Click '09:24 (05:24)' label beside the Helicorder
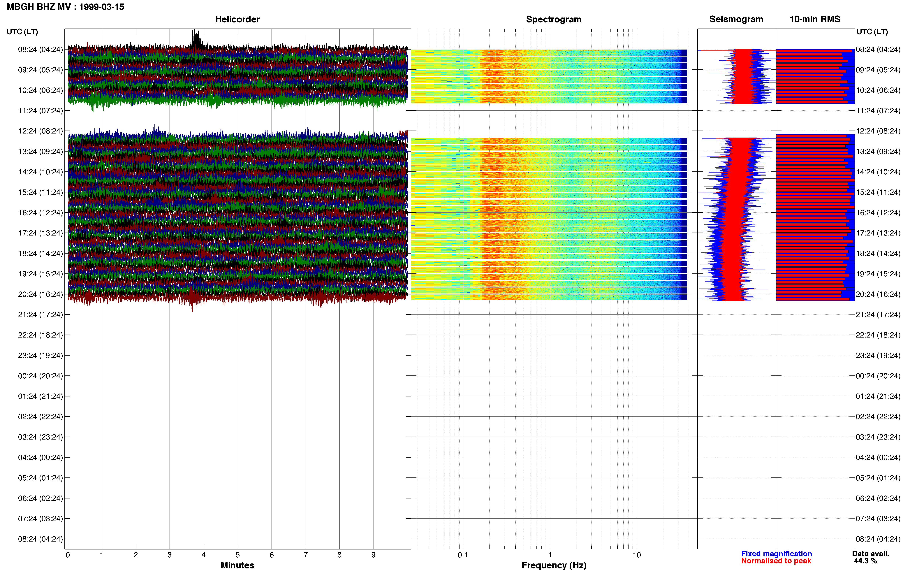The image size is (924, 578). tap(41, 70)
